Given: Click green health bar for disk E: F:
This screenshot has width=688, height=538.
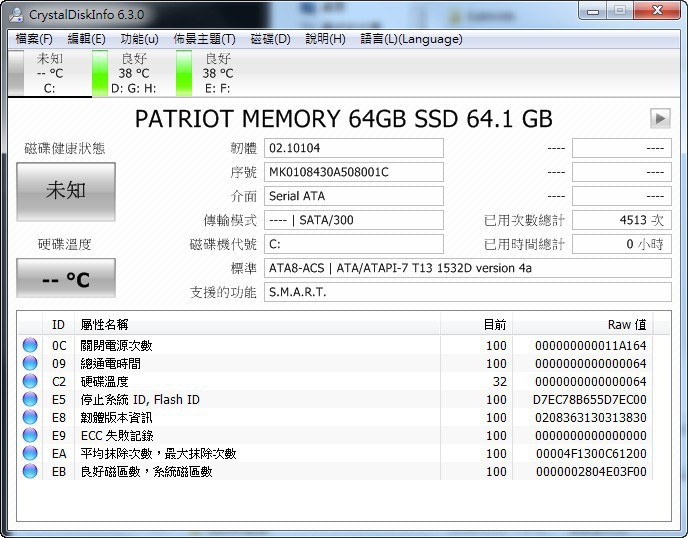Looking at the screenshot, I should pyautogui.click(x=184, y=73).
